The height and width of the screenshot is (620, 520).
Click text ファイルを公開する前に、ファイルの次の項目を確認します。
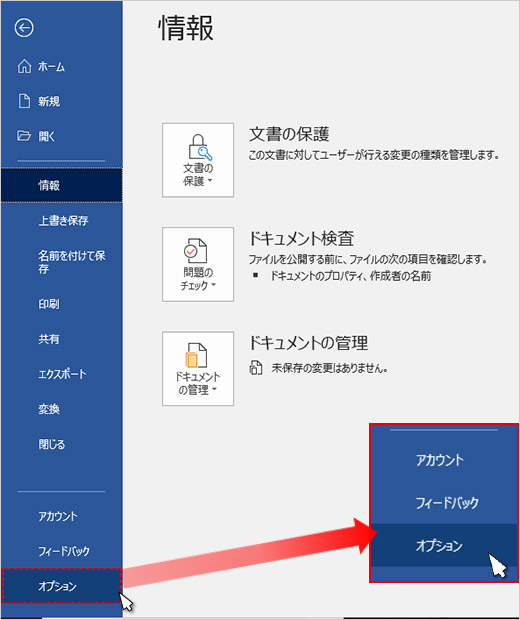point(368,259)
